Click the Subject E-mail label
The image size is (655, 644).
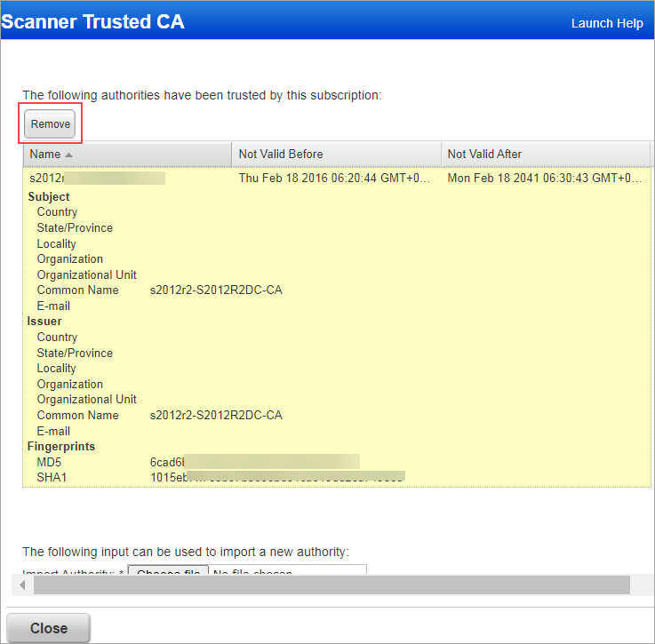click(x=53, y=306)
